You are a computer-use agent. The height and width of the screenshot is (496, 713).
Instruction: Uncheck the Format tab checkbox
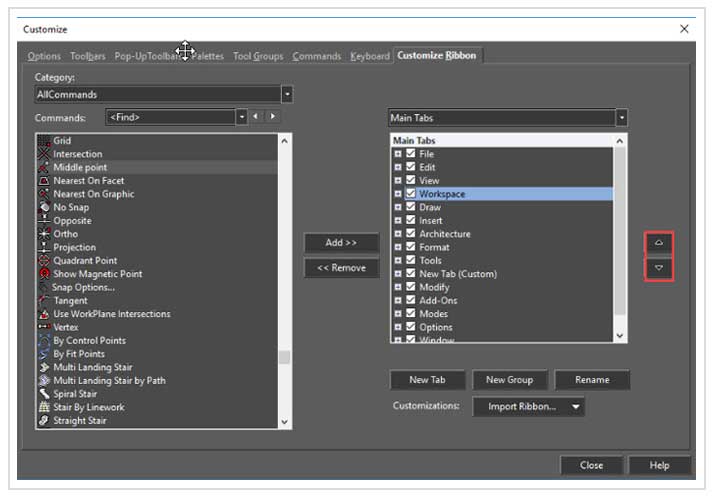(411, 246)
